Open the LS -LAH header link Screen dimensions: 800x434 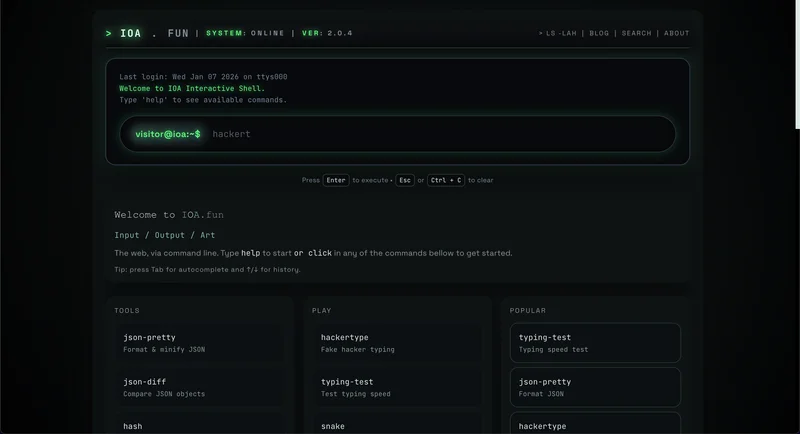tap(560, 33)
